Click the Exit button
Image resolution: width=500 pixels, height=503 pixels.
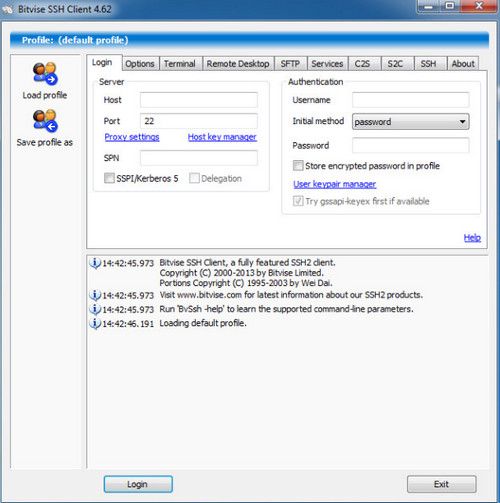(441, 484)
